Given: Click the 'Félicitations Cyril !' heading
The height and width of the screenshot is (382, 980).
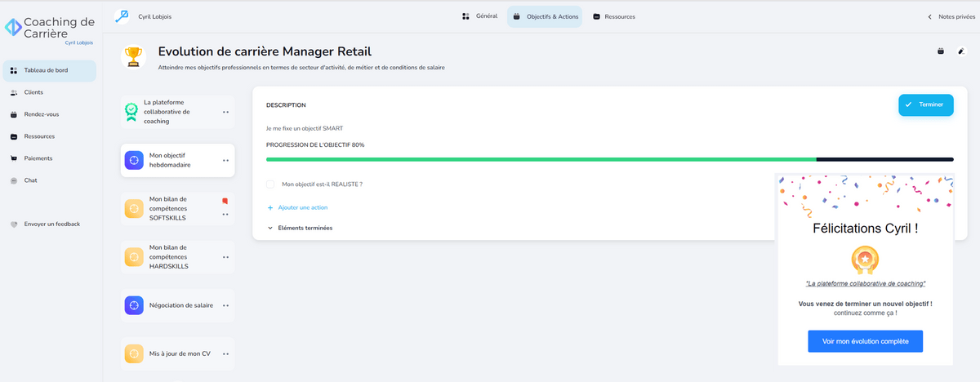Looking at the screenshot, I should pyautogui.click(x=865, y=229).
